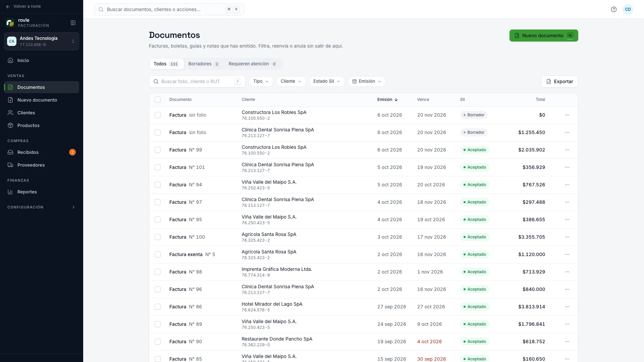
Task: Open the Cliente filter dropdown
Action: (291, 81)
